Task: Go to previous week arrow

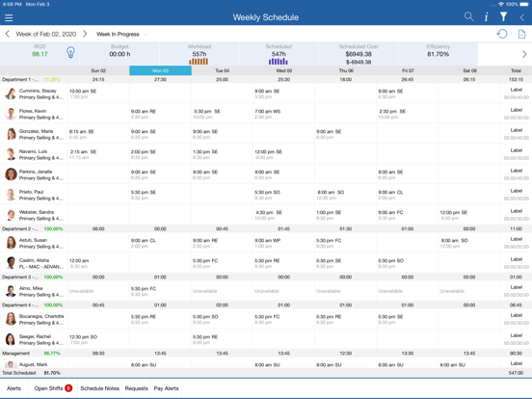Action: [x=8, y=34]
